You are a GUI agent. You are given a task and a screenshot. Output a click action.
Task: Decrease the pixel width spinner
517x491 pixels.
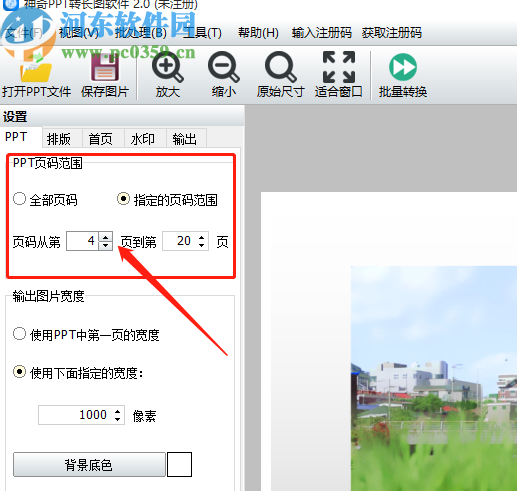click(x=117, y=419)
